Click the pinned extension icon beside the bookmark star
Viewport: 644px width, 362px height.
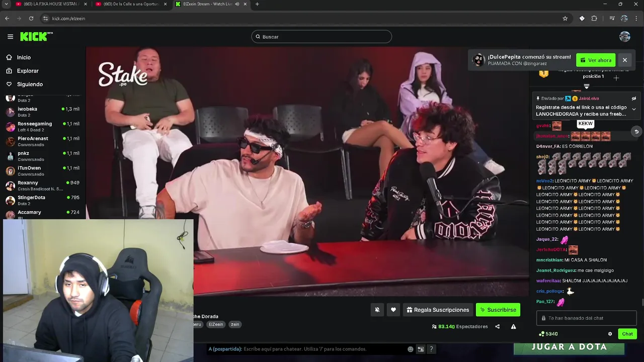pyautogui.click(x=582, y=19)
